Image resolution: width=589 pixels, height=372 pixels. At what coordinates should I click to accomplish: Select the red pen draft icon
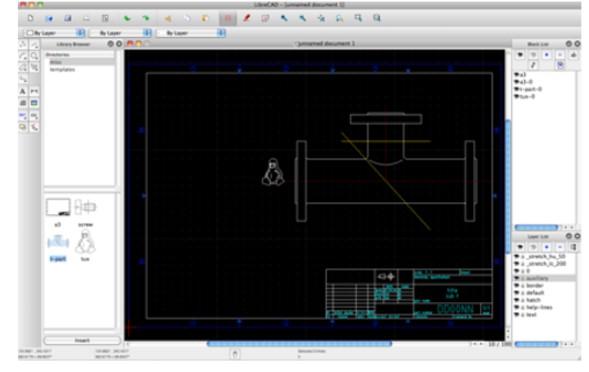pos(246,18)
